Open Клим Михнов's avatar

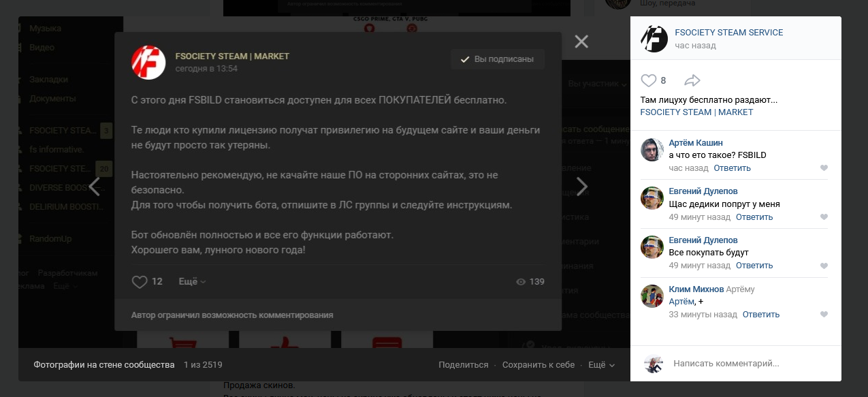click(x=652, y=296)
